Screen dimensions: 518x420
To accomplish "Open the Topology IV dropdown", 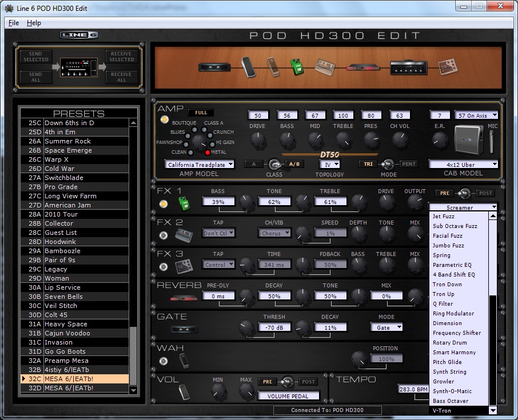I will (330, 165).
